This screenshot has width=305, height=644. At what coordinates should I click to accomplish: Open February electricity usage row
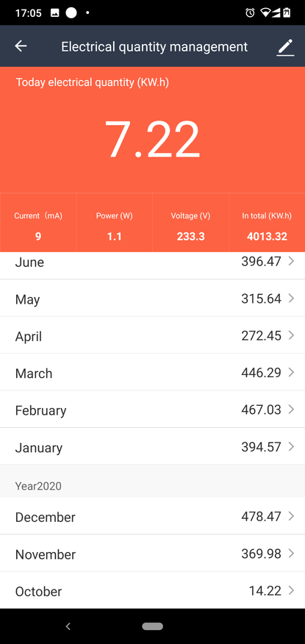coord(152,409)
